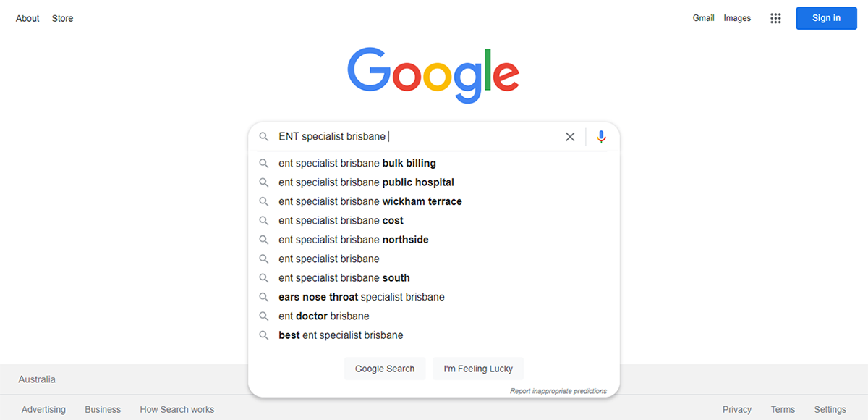Click the magnifier icon beside 'bulk billing' suggestion
This screenshot has width=868, height=420.
click(264, 164)
